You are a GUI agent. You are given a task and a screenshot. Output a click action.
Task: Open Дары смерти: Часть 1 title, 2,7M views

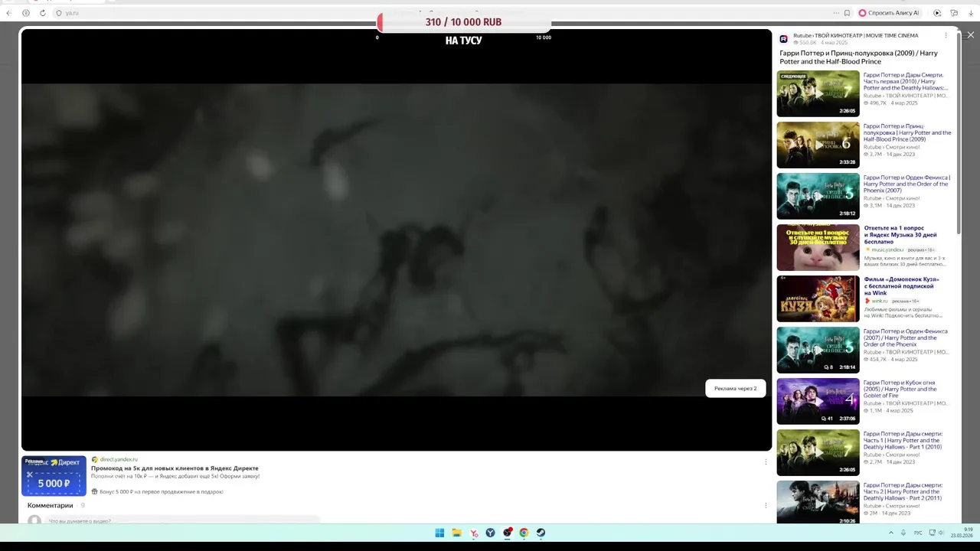903,440
